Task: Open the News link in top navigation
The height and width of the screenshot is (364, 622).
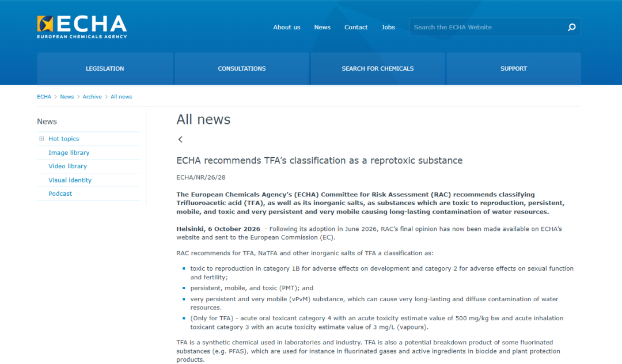Action: (x=322, y=28)
